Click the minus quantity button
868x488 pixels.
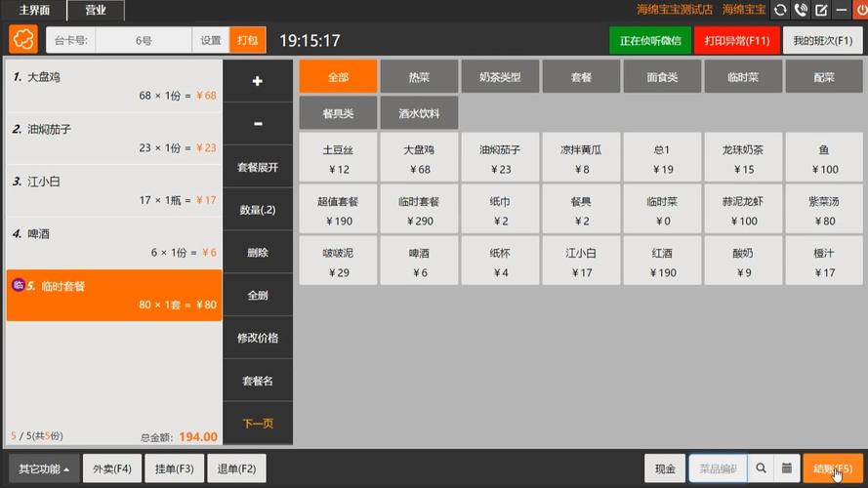tap(258, 123)
